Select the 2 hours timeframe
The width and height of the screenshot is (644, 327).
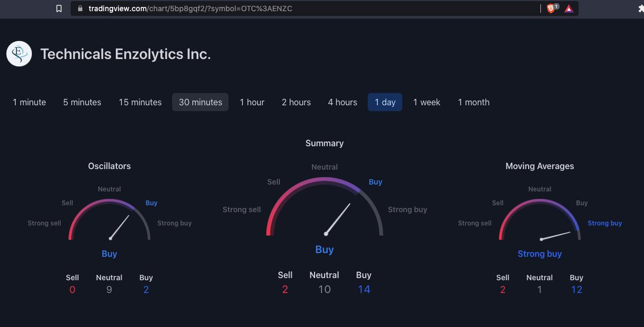296,102
